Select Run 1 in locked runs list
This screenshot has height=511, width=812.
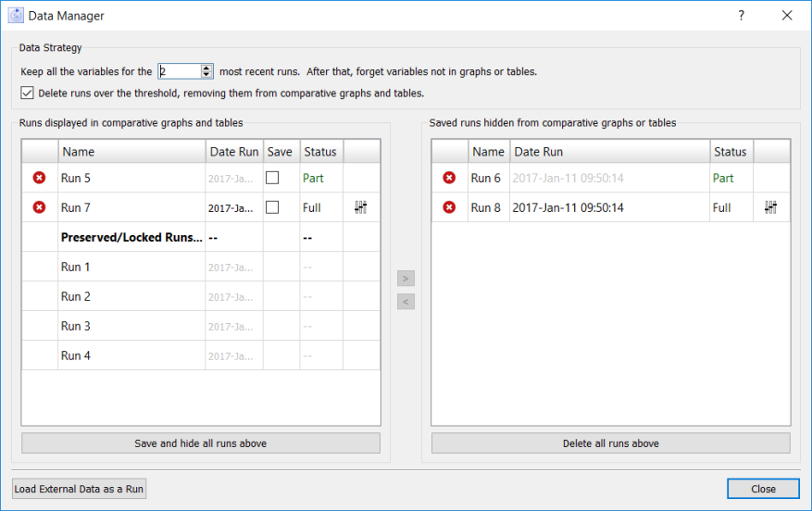pos(76,267)
